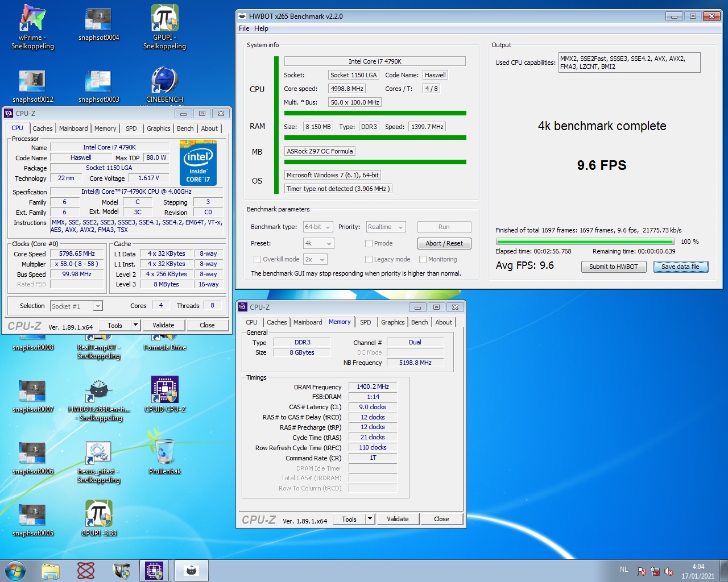Click the Intel Core i7 logo in CPU-Z
The height and width of the screenshot is (582, 728).
[x=198, y=162]
